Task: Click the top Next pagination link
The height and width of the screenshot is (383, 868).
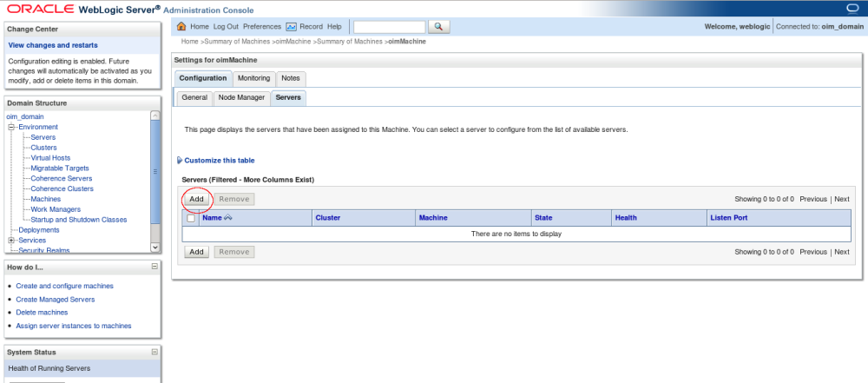Action: [842, 199]
